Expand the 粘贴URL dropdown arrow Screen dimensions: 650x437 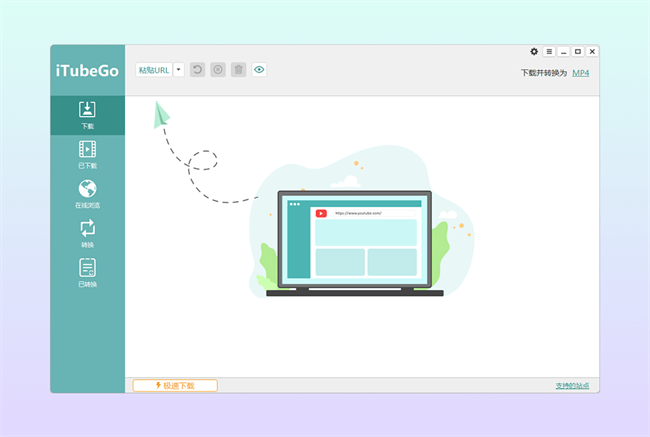point(179,70)
